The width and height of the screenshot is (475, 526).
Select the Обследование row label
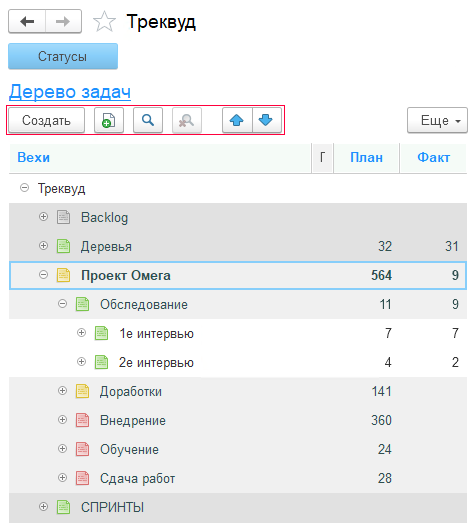[144, 305]
